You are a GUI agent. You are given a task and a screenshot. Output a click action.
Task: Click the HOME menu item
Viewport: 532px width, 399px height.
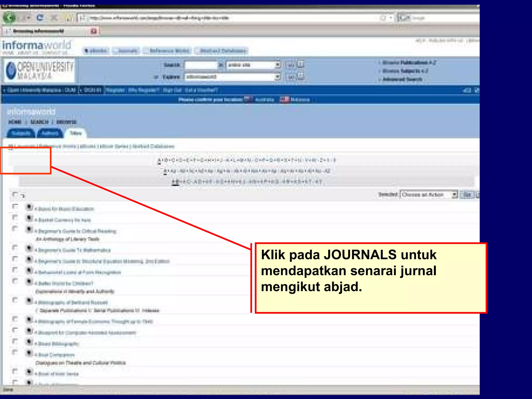15,122
